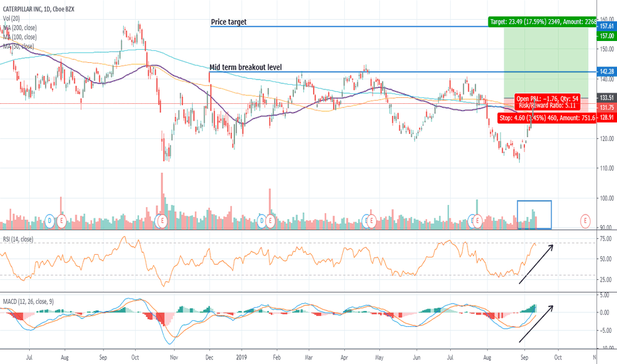
Task: Select the green profit target zone
Action: point(546,62)
